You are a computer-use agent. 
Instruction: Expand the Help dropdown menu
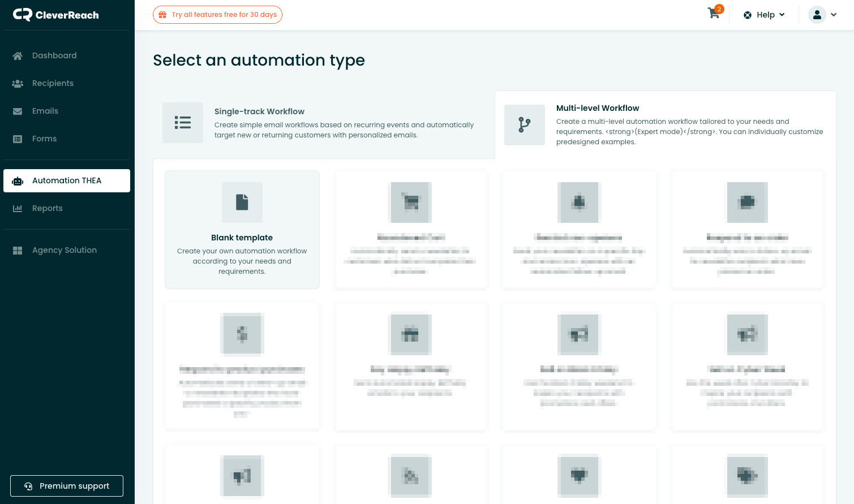pyautogui.click(x=765, y=15)
